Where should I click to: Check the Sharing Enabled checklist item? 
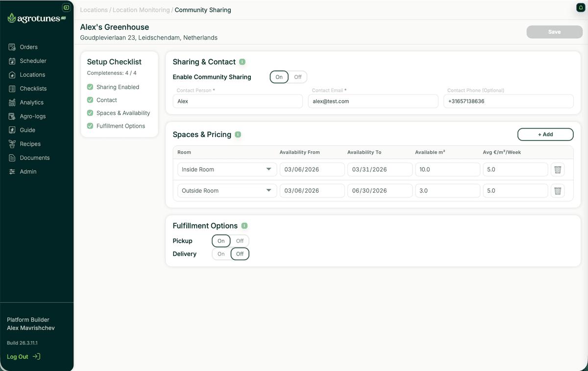tap(90, 87)
